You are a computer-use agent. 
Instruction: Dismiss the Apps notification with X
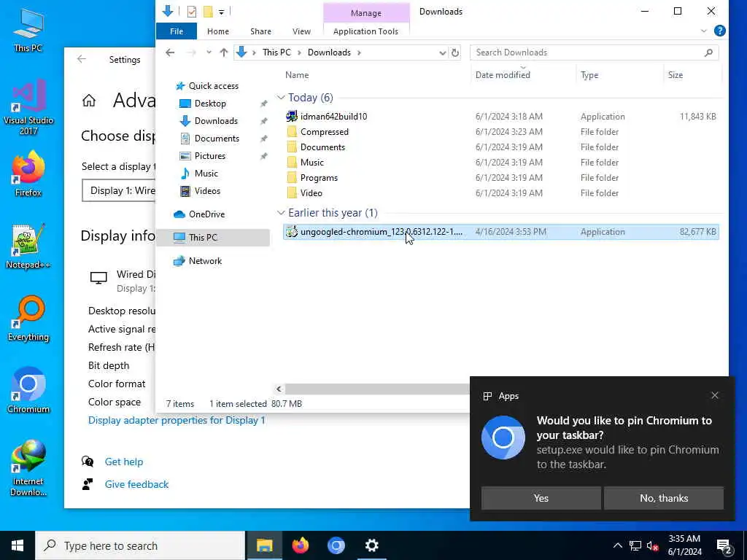point(715,395)
